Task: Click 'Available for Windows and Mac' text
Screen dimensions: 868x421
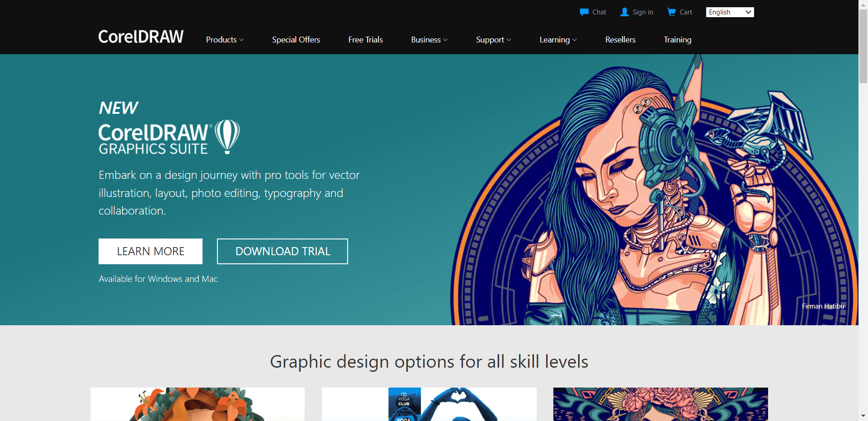Action: point(158,279)
